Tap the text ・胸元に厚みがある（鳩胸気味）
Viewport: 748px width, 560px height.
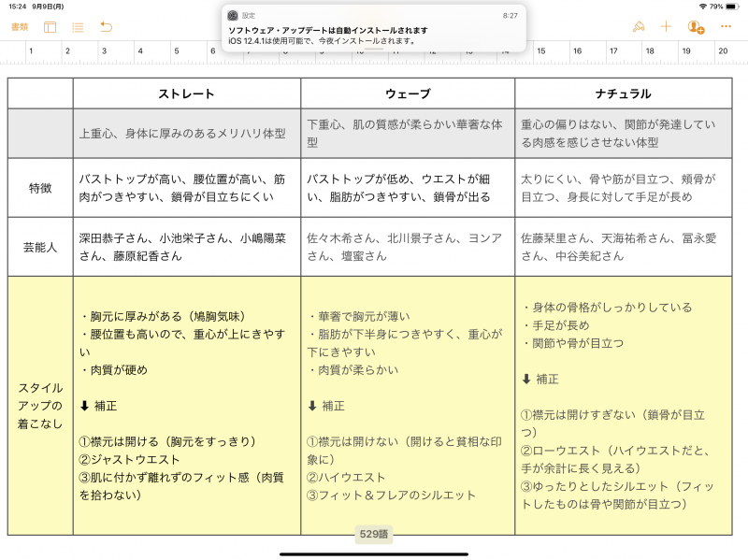163,316
